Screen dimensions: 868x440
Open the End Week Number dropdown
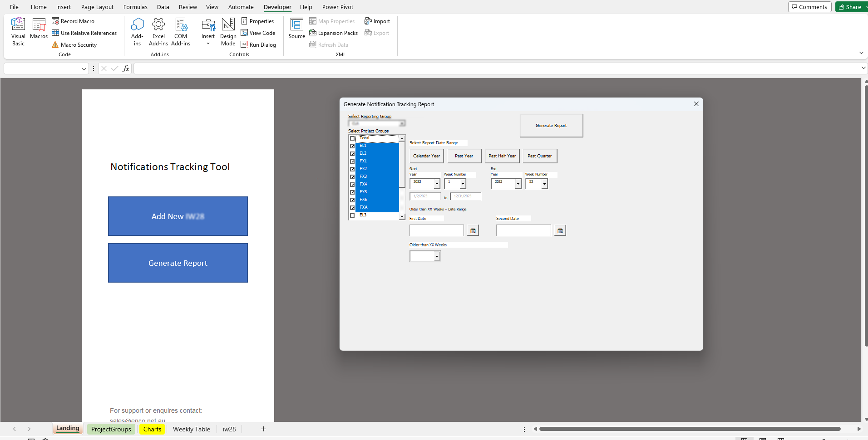click(x=544, y=184)
